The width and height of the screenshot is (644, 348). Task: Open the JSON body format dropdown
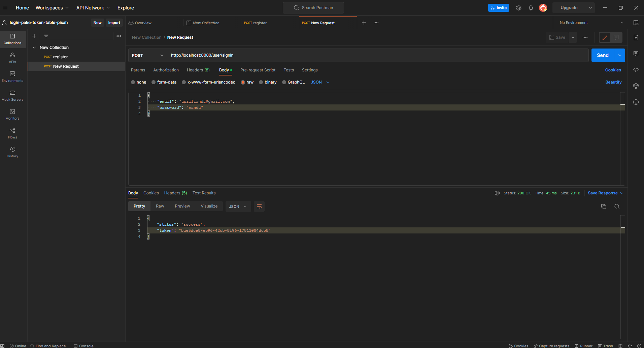coord(320,82)
